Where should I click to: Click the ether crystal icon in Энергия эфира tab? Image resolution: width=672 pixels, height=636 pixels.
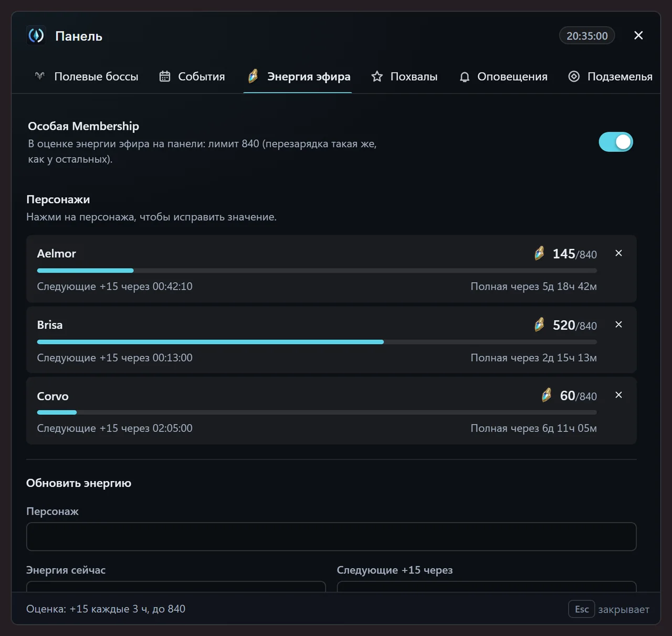pos(253,76)
